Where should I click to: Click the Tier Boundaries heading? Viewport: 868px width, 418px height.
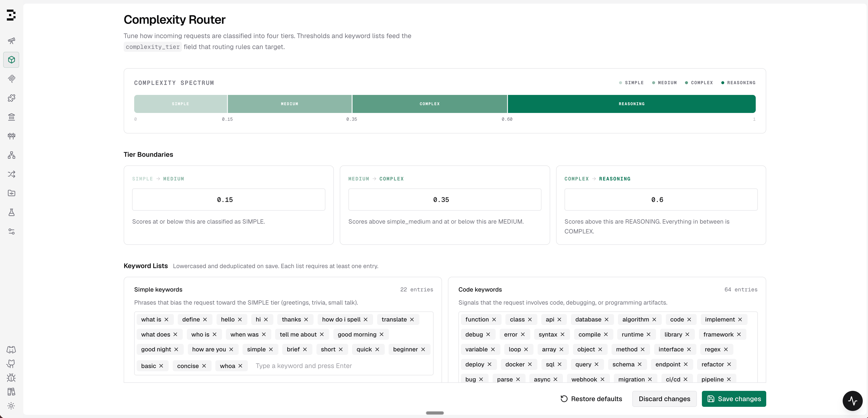pyautogui.click(x=148, y=155)
